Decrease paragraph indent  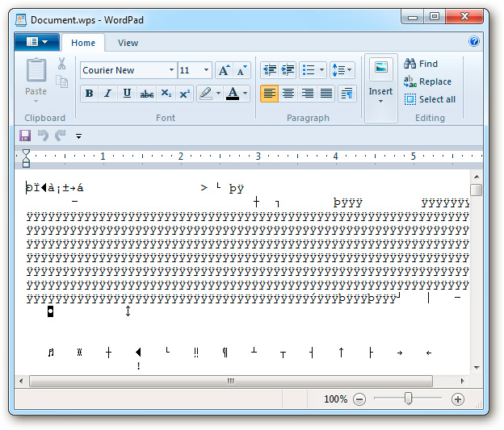[x=270, y=69]
